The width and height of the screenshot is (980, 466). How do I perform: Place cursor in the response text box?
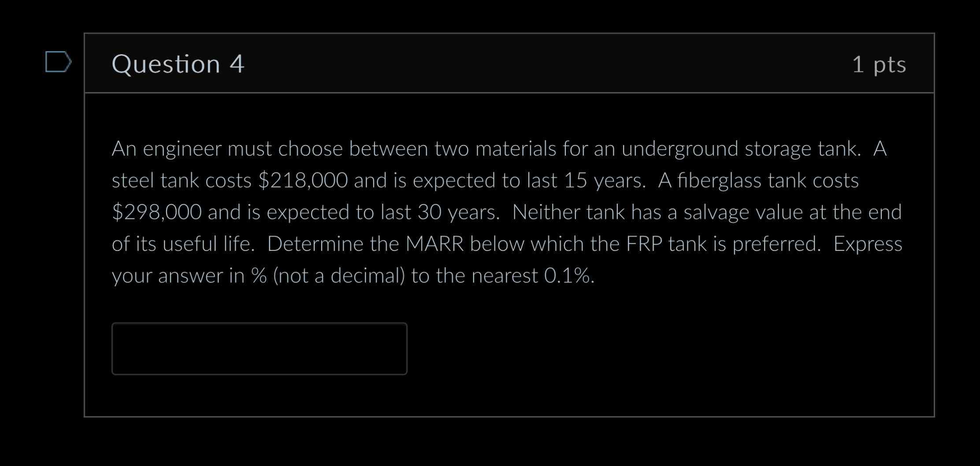tap(260, 349)
